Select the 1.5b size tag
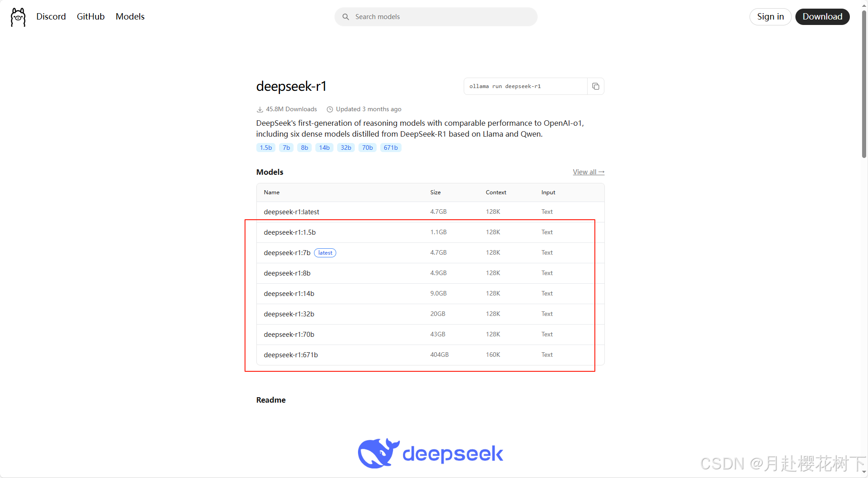Viewport: 868px width, 478px height. pyautogui.click(x=266, y=148)
